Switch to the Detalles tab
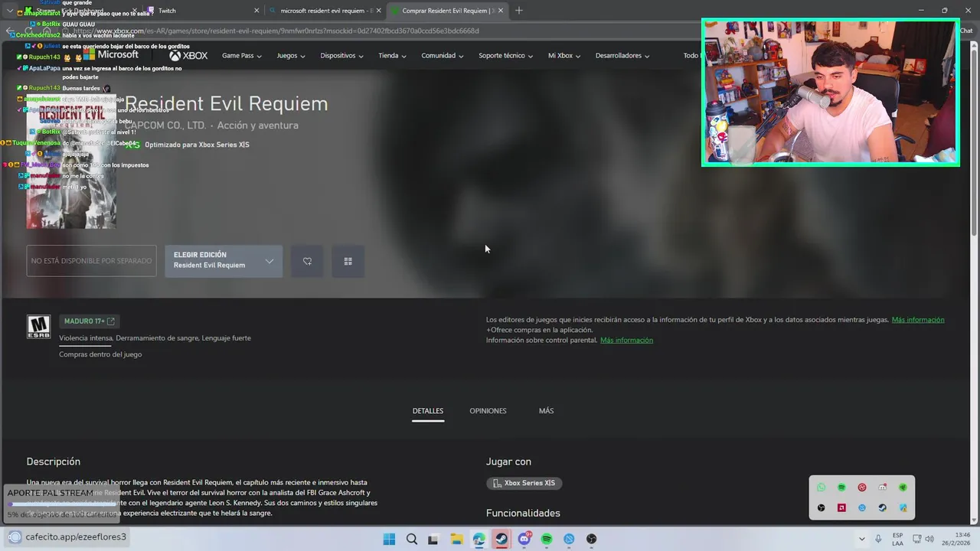The height and width of the screenshot is (551, 980). coord(428,411)
